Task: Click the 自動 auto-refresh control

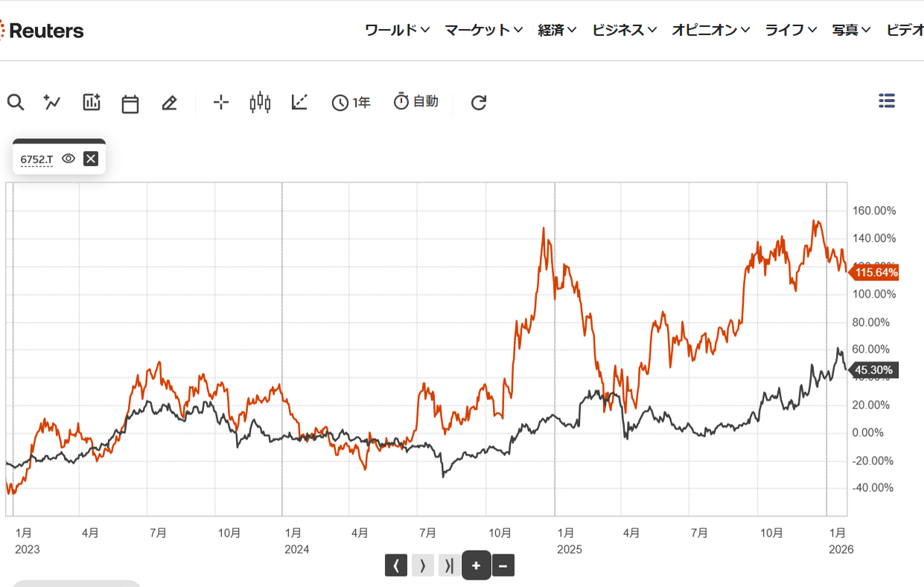Action: pos(415,102)
